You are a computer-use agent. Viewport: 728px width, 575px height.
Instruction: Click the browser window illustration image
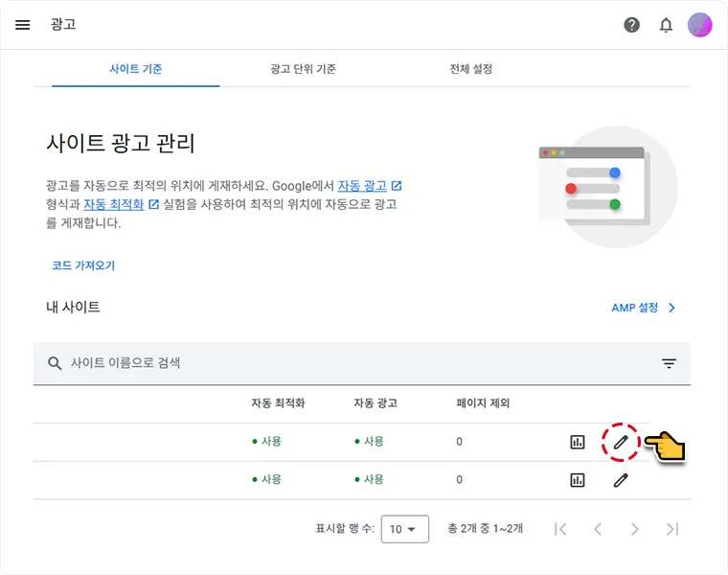(608, 187)
